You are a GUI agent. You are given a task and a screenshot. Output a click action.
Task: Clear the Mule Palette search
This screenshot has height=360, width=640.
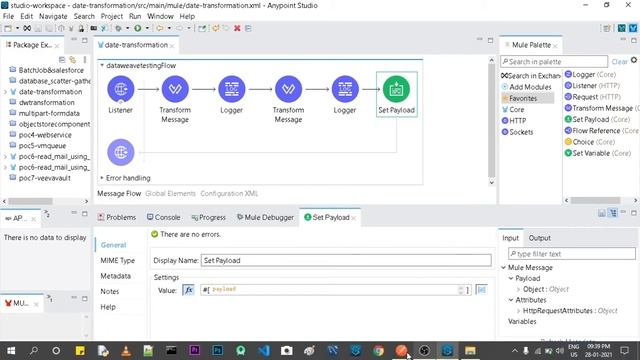pyautogui.click(x=619, y=62)
